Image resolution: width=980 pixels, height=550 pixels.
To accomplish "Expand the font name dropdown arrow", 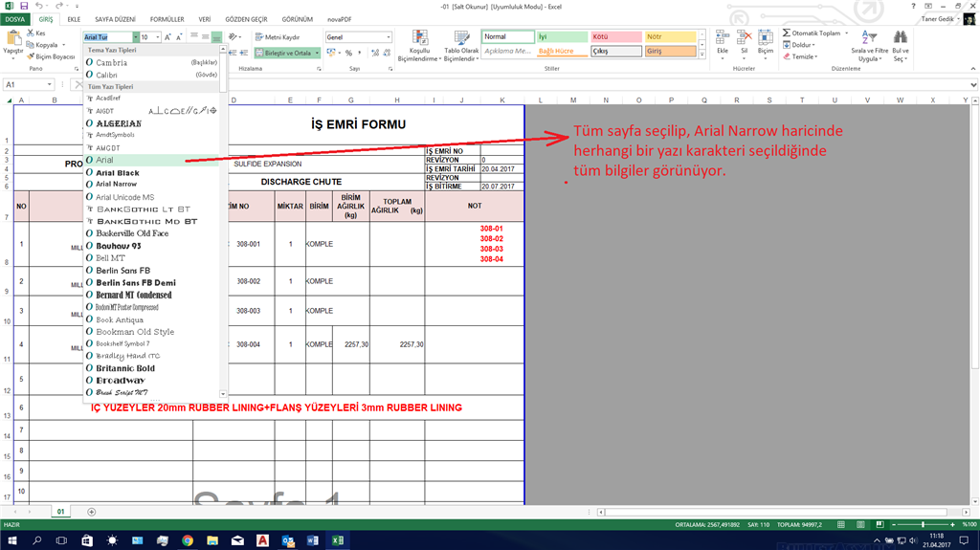I will pyautogui.click(x=136, y=37).
